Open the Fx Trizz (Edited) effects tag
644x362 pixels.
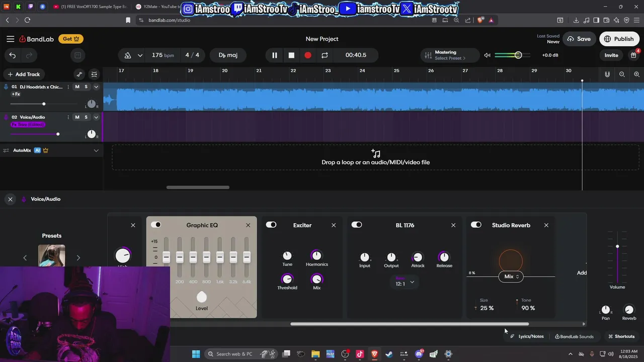(x=28, y=124)
